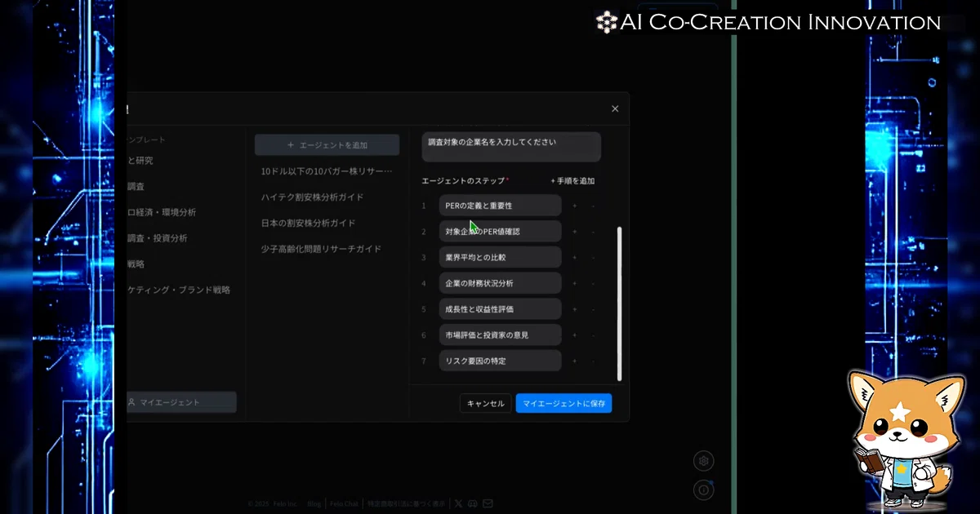Open the info circle icon

(704, 490)
